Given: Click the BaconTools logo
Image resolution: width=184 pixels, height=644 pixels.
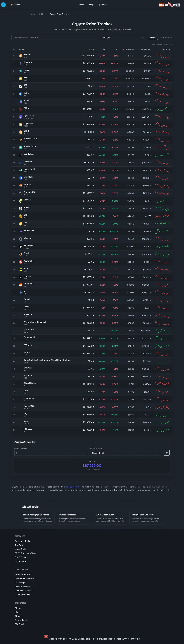Looking at the screenshot, I should point(169,5).
